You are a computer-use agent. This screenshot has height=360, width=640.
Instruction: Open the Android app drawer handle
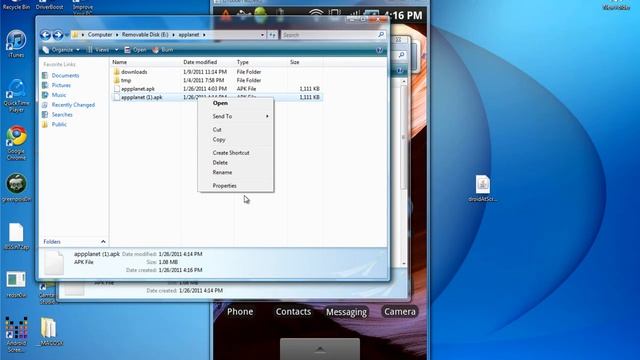pos(320,349)
